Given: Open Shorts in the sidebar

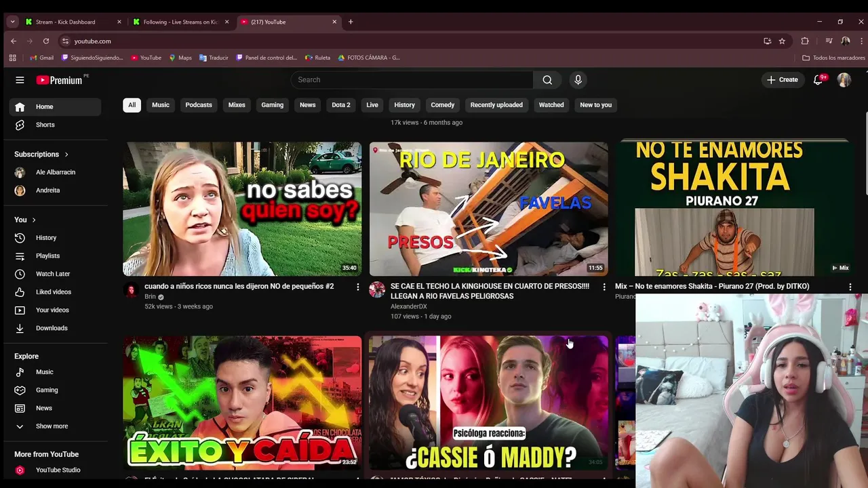Looking at the screenshot, I should point(55,125).
